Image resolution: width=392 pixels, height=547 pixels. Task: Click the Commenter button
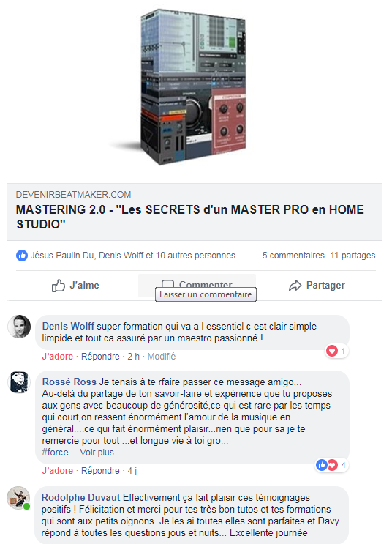pyautogui.click(x=197, y=286)
